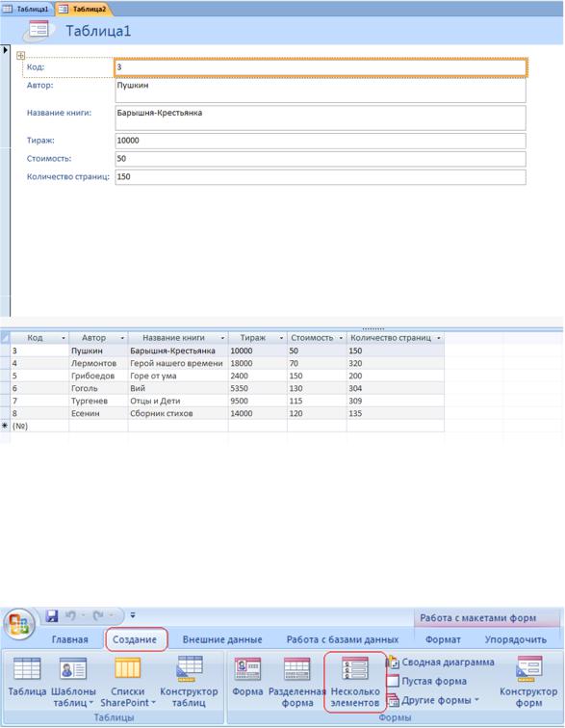The height and width of the screenshot is (728, 565).
Task: Click into the Автор field containing Пушкин
Action: pos(321,91)
